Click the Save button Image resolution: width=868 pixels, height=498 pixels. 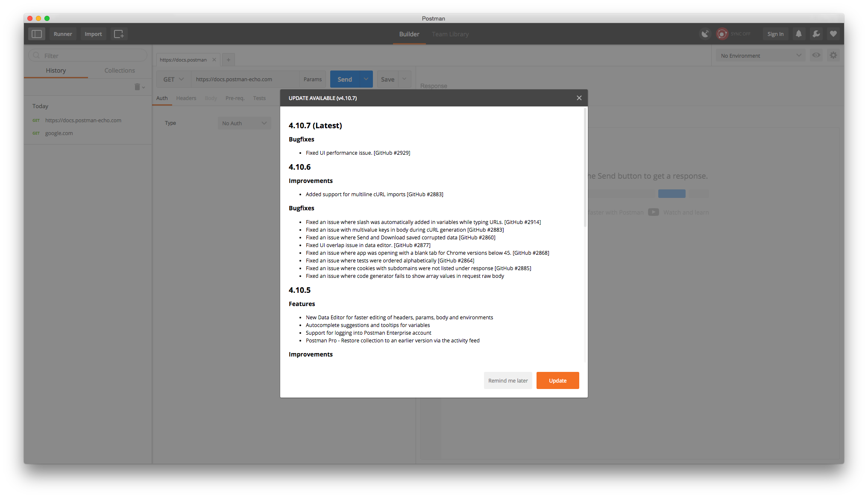click(387, 79)
